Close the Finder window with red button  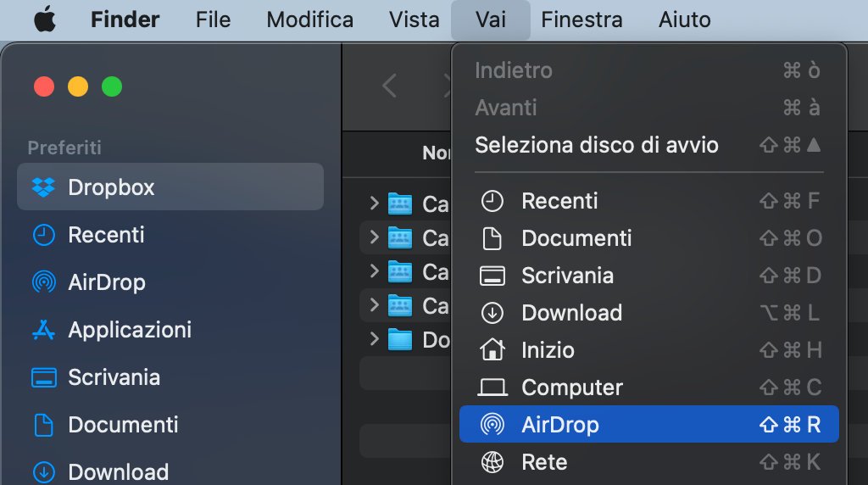click(x=44, y=86)
